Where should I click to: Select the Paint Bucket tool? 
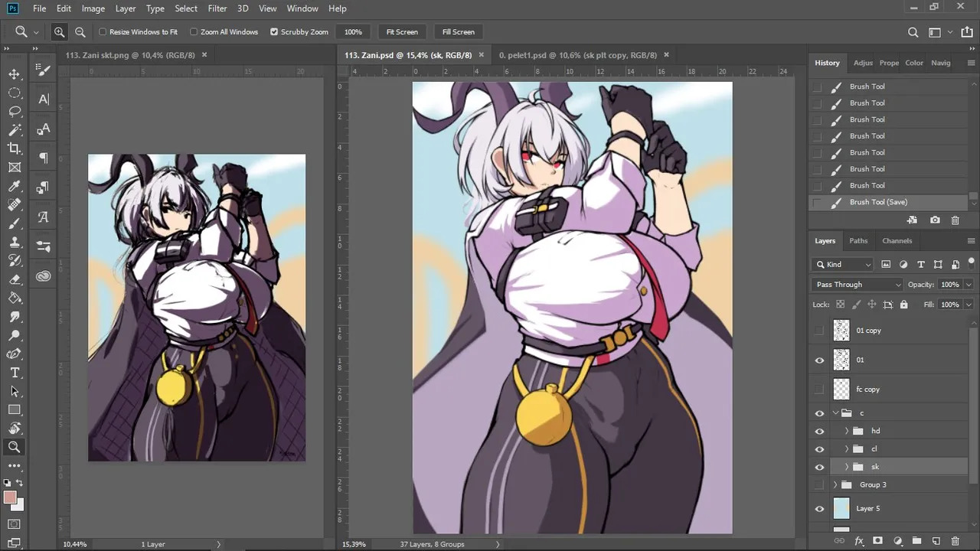point(14,298)
